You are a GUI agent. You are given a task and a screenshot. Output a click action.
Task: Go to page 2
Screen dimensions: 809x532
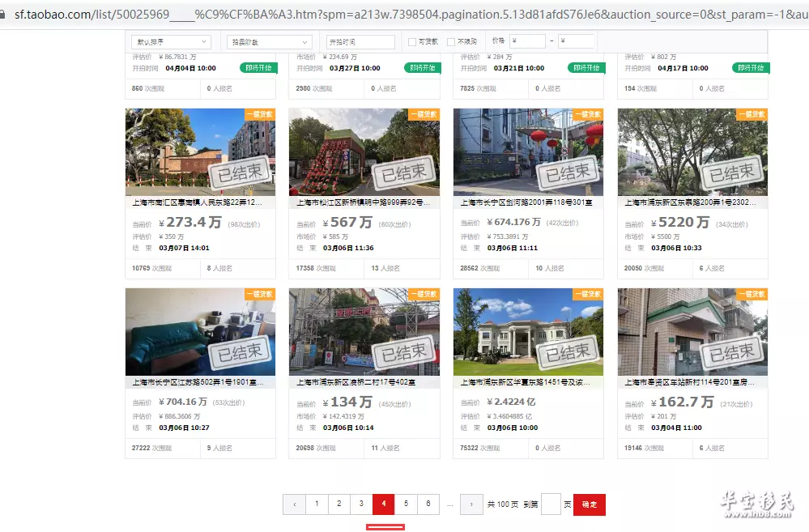[339, 504]
